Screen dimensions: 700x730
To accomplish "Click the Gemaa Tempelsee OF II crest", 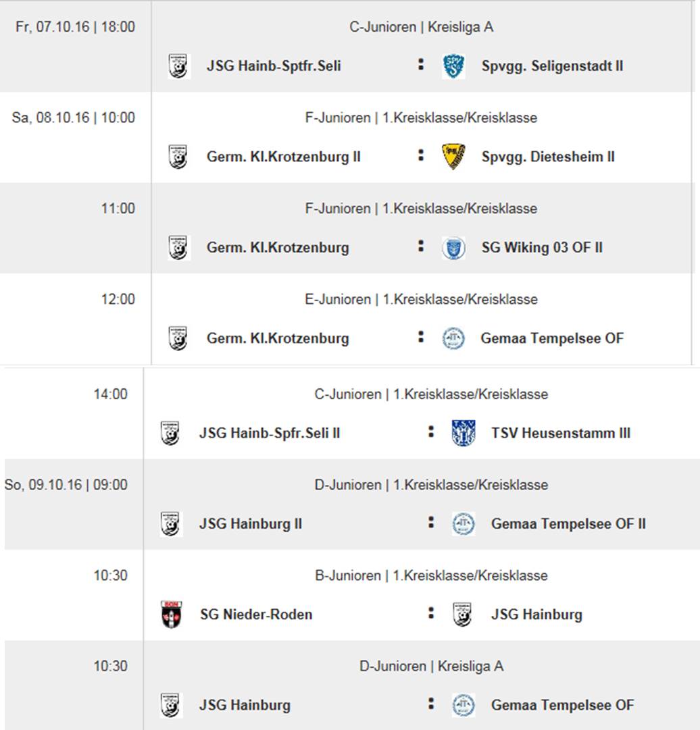I will [x=464, y=524].
